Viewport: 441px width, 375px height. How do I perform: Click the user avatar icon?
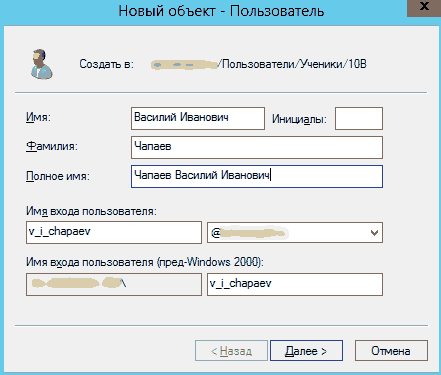[42, 64]
